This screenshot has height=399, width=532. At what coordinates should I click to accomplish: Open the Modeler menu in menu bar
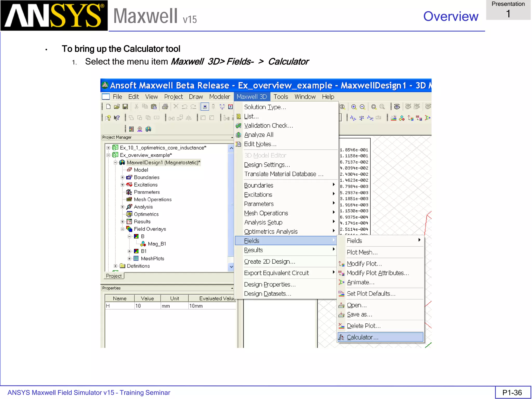click(220, 97)
